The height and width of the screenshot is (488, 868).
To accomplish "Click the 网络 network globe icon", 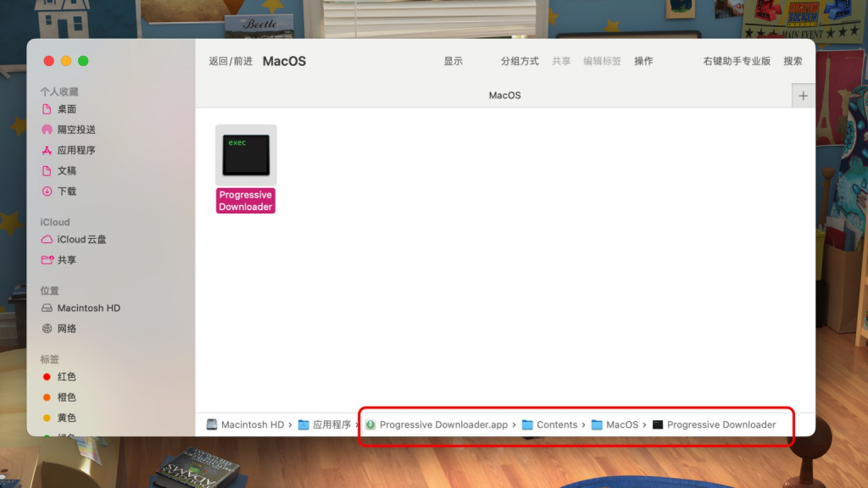I will pyautogui.click(x=47, y=329).
